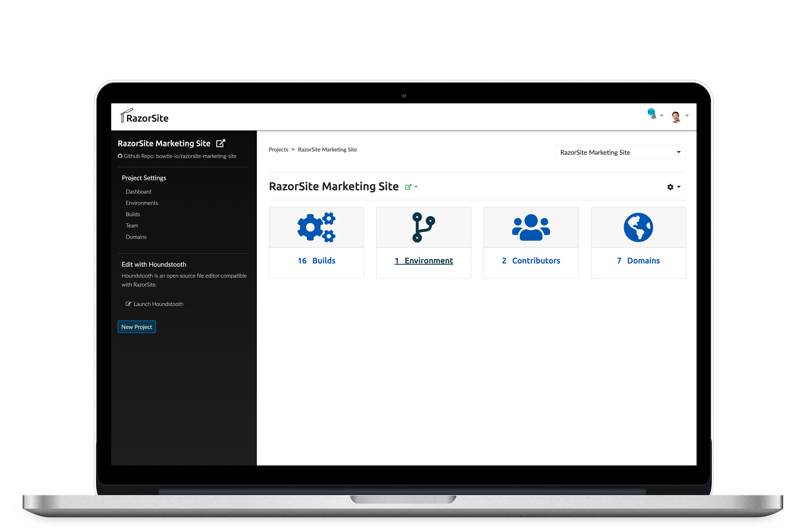
Task: Click the settings gear icon
Action: coord(670,187)
